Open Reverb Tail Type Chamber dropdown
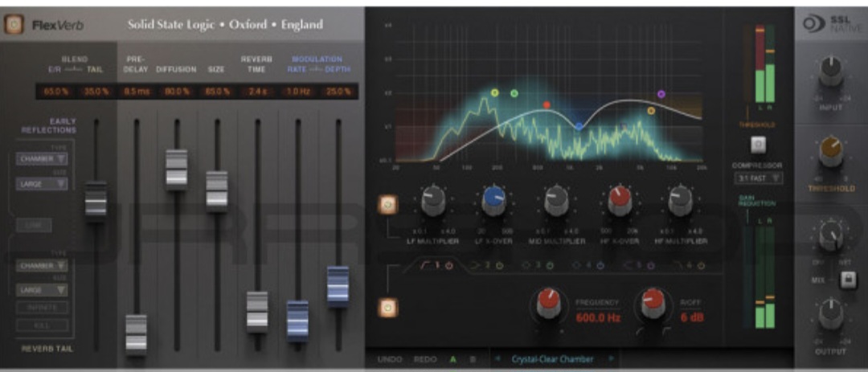Viewport: 868px width, 372px height. coord(42,266)
